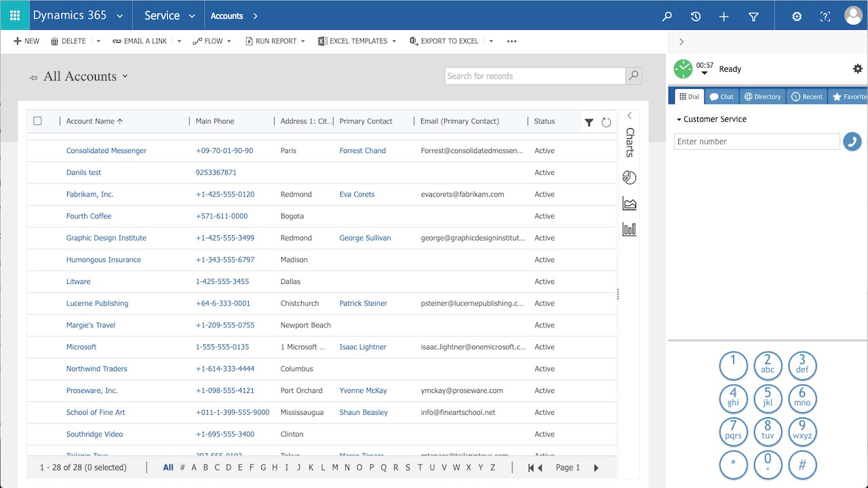Switch to the Dial tab
868x488 pixels.
tap(689, 97)
